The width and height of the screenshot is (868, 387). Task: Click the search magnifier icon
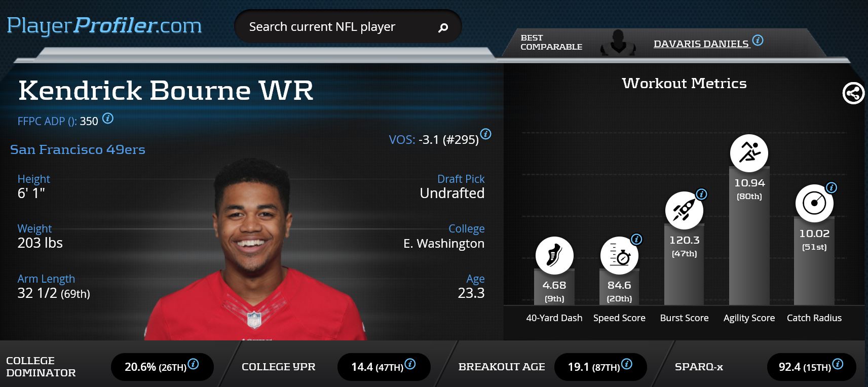443,27
